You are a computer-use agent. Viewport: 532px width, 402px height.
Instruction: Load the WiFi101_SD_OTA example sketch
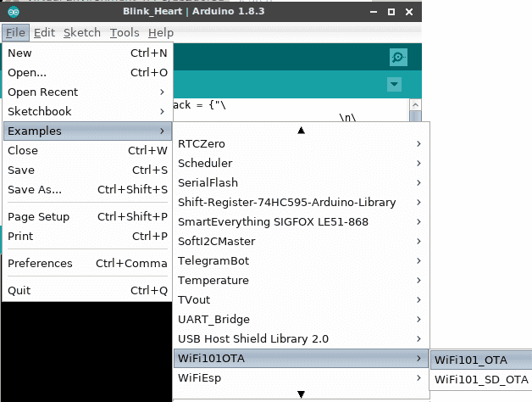[480, 379]
